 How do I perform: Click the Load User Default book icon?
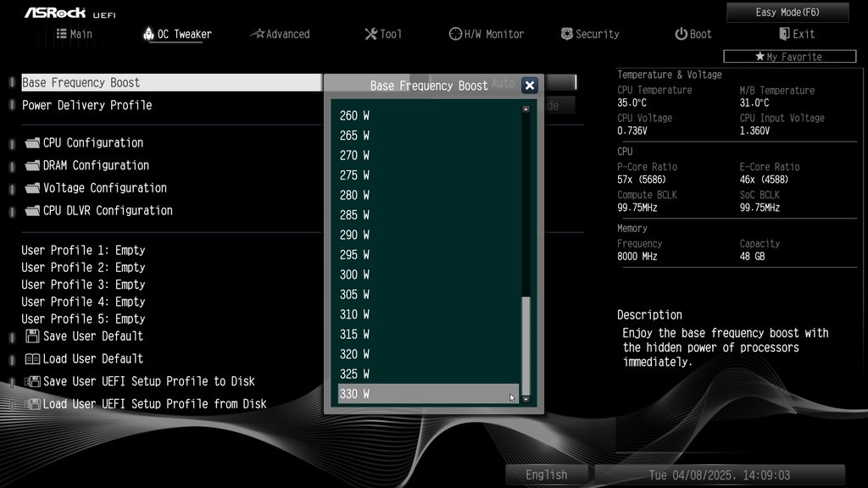pos(33,359)
